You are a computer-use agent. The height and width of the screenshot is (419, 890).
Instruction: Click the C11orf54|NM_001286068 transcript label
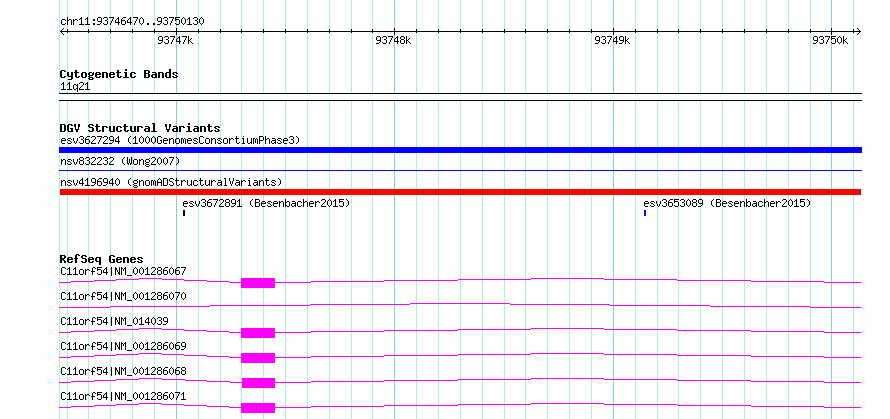pyautogui.click(x=123, y=371)
